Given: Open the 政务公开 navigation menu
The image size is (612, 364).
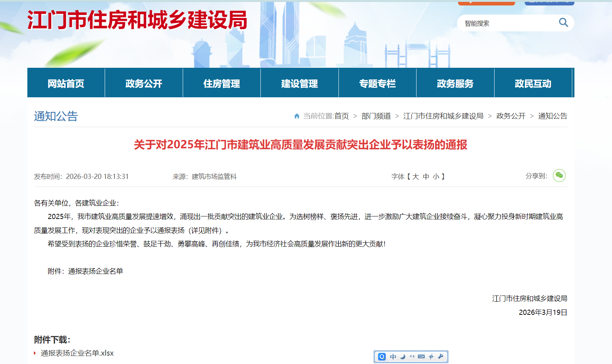Looking at the screenshot, I should tap(144, 83).
